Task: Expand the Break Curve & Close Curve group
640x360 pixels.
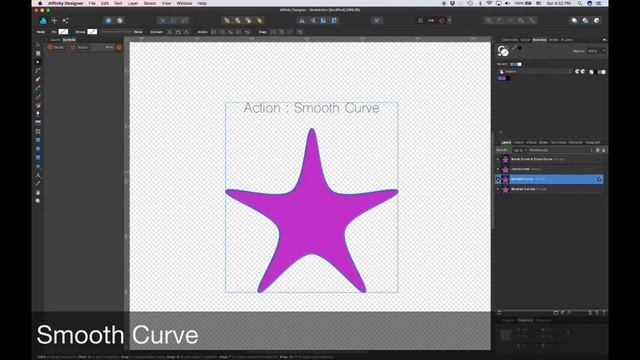Action: click(x=498, y=159)
